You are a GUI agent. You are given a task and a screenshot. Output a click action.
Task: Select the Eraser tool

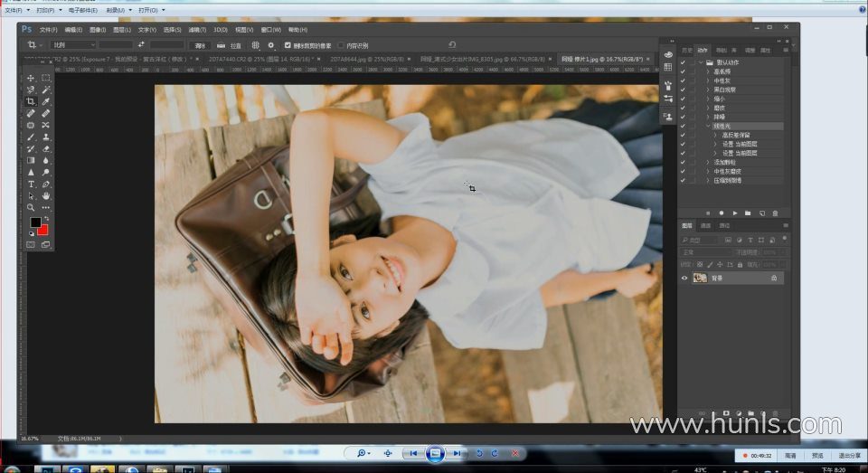click(46, 148)
